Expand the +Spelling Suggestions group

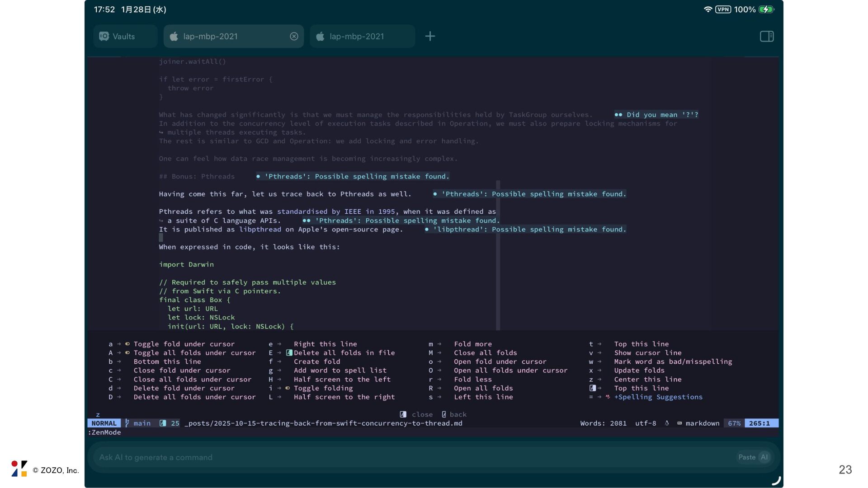coord(658,397)
